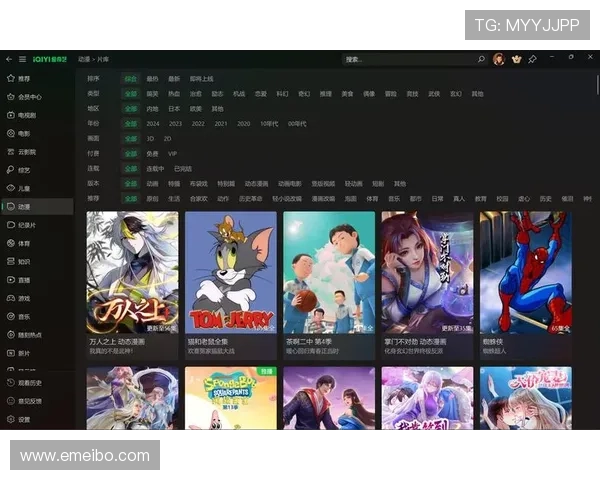600x480 pixels.
Task: Open 会员中心 in the sidebar
Action: click(x=30, y=97)
